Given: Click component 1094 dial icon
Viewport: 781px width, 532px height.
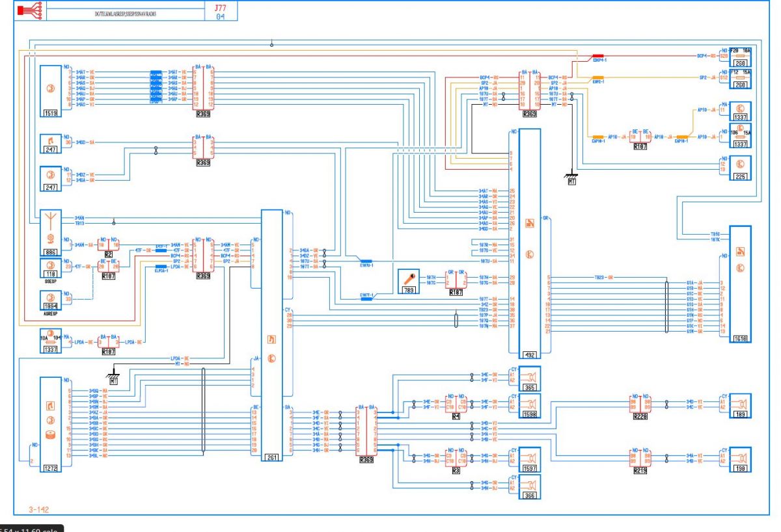Looking at the screenshot, I should point(49,296).
